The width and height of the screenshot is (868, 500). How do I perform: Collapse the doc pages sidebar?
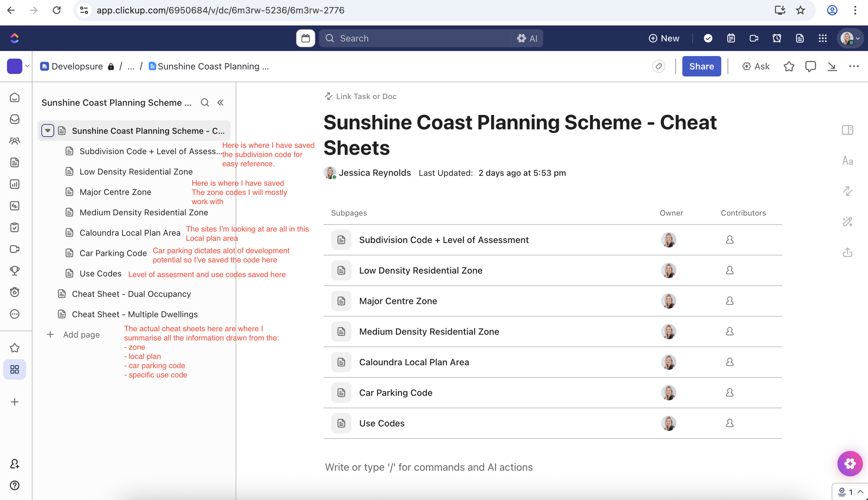point(220,102)
